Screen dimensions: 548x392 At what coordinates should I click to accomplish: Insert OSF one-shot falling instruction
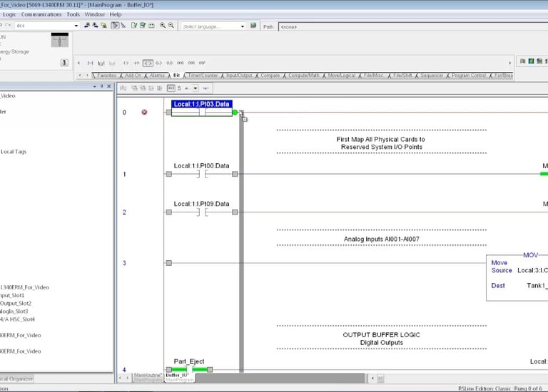[202, 63]
